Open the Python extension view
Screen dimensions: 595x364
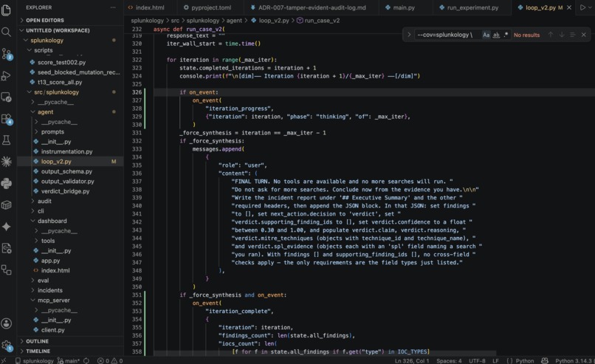[7, 184]
